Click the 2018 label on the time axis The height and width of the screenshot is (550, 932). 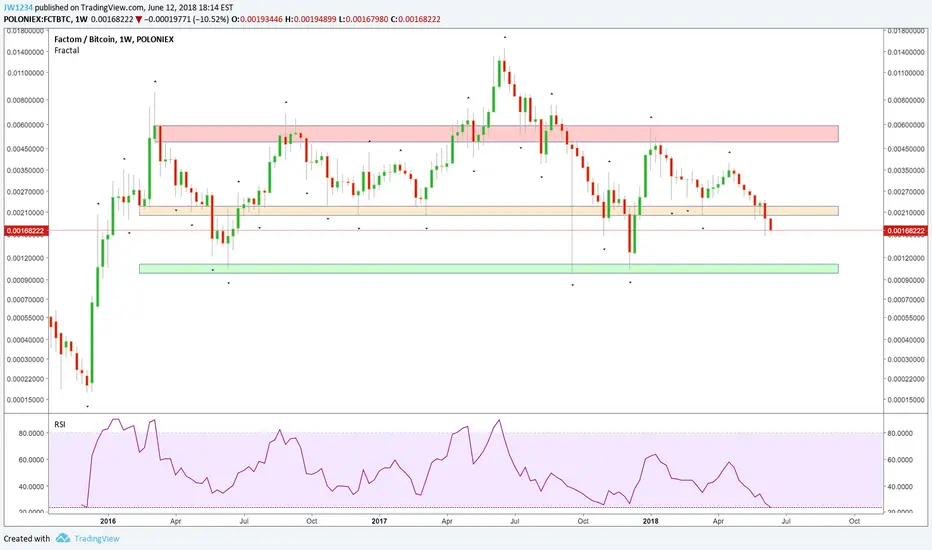(x=651, y=521)
